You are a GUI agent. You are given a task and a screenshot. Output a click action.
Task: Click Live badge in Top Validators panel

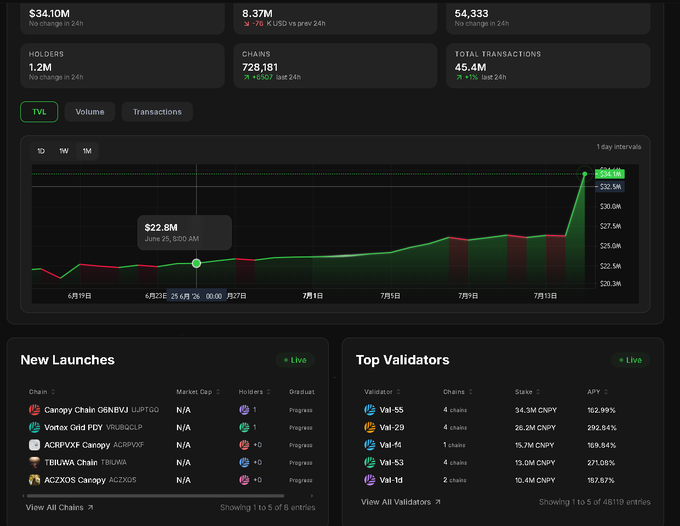pos(630,360)
